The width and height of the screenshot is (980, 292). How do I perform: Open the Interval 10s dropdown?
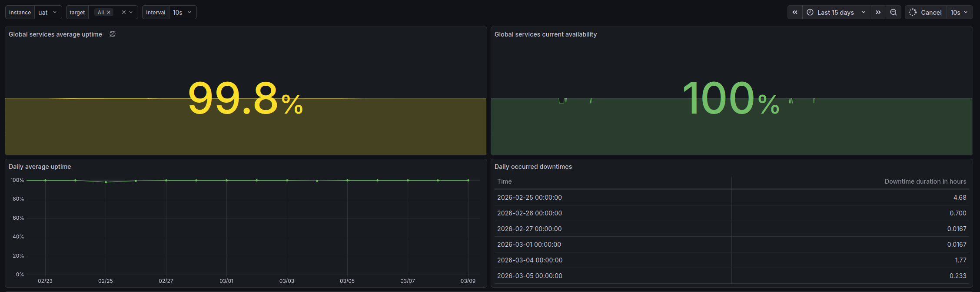tap(183, 12)
